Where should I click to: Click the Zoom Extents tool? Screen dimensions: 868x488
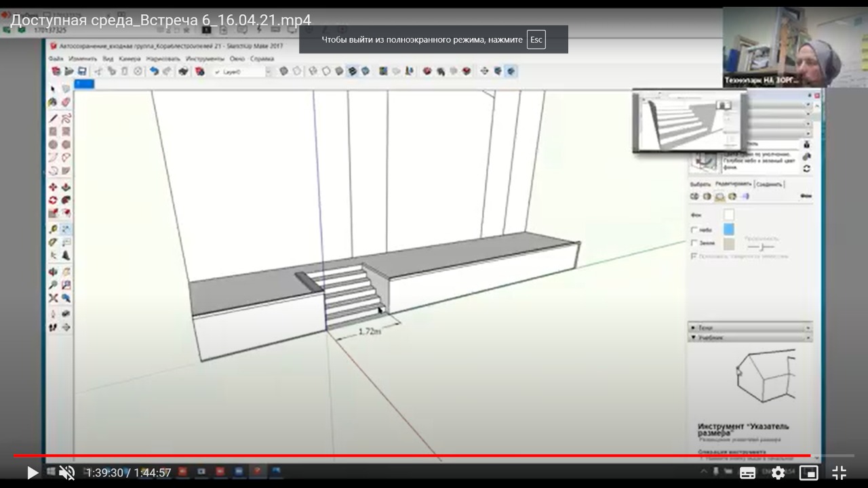[x=53, y=298]
